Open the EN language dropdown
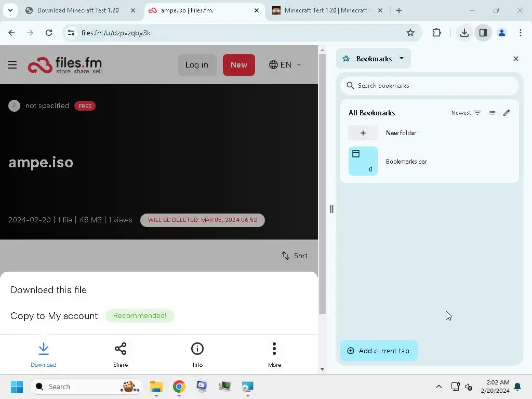Image resolution: width=532 pixels, height=399 pixels. pyautogui.click(x=285, y=65)
